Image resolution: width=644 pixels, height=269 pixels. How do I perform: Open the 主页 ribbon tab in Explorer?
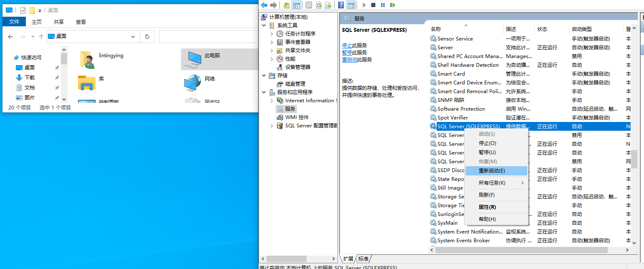tap(37, 22)
